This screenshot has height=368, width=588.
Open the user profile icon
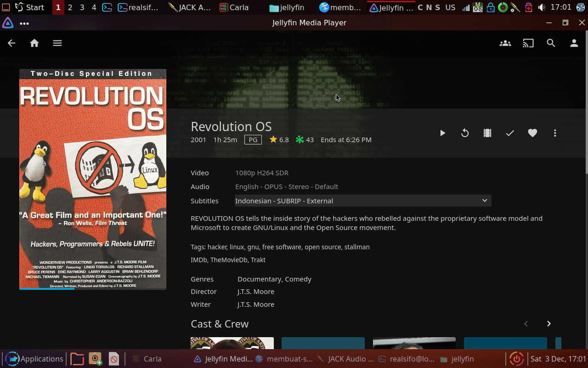coord(574,43)
